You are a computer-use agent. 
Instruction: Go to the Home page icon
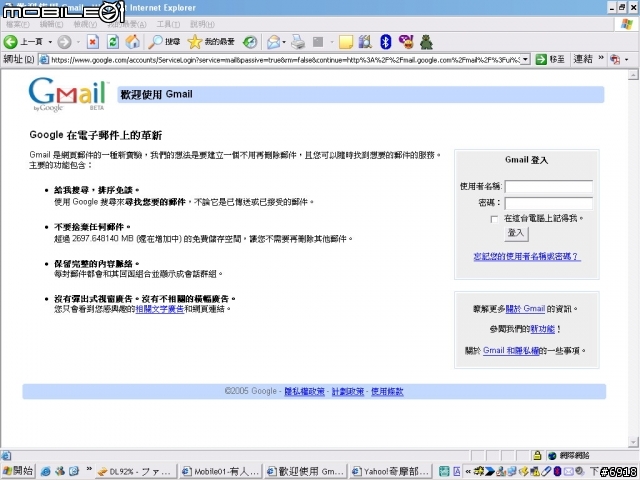[132, 42]
